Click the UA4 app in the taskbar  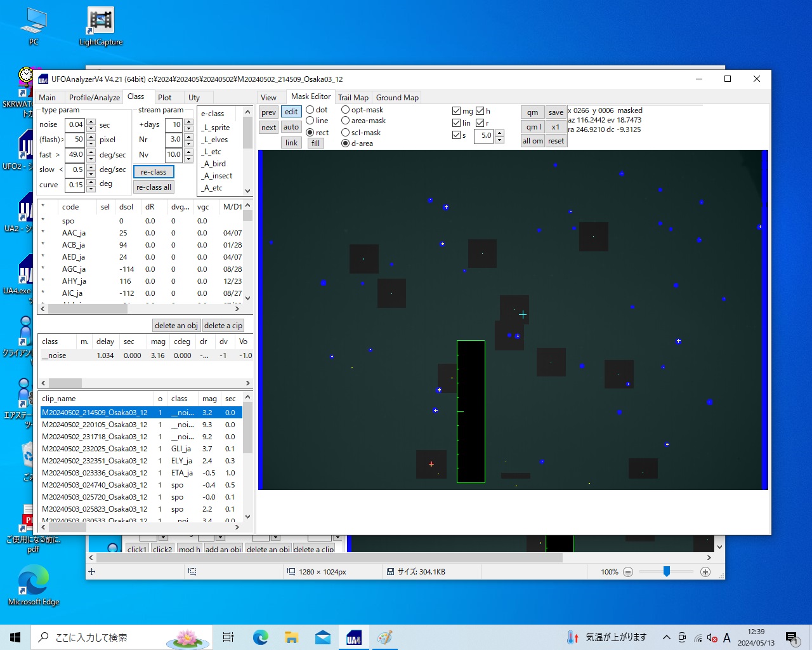coord(353,637)
